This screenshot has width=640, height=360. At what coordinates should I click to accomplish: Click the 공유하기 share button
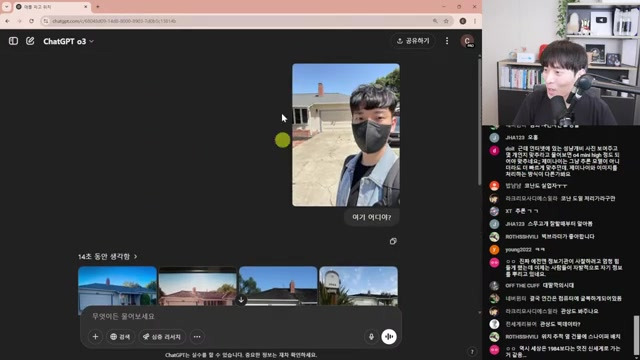[413, 41]
